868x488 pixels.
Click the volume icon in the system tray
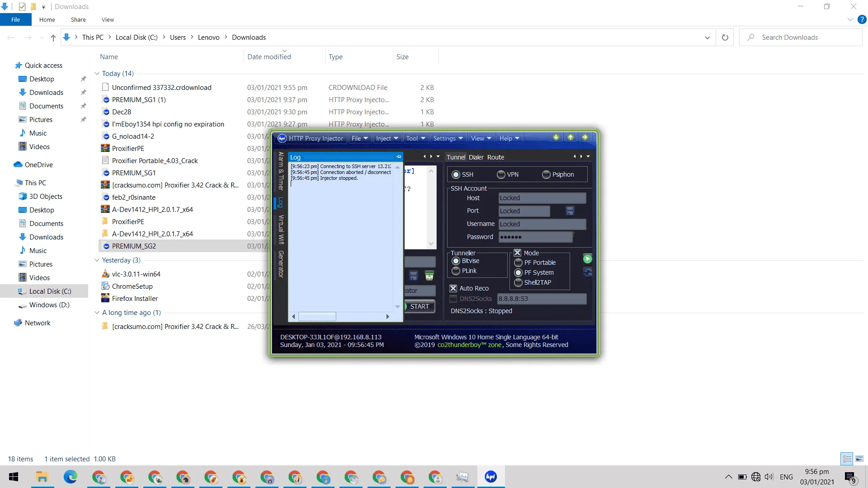point(769,477)
